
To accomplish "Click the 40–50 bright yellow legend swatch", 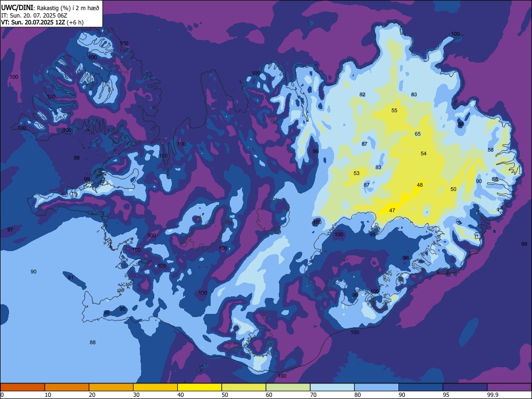I will click(x=199, y=387).
